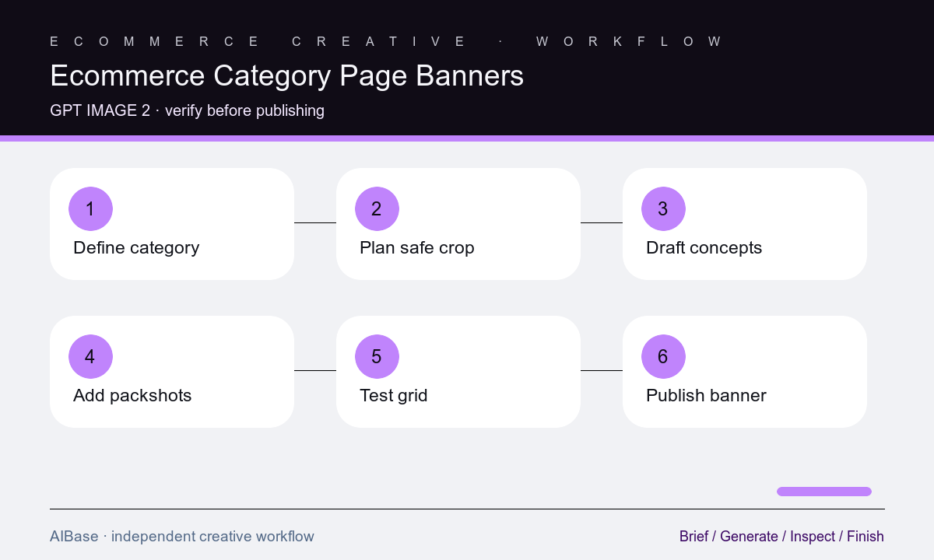
Task: Select the 'Draft concepts' label
Action: pyautogui.click(x=704, y=248)
